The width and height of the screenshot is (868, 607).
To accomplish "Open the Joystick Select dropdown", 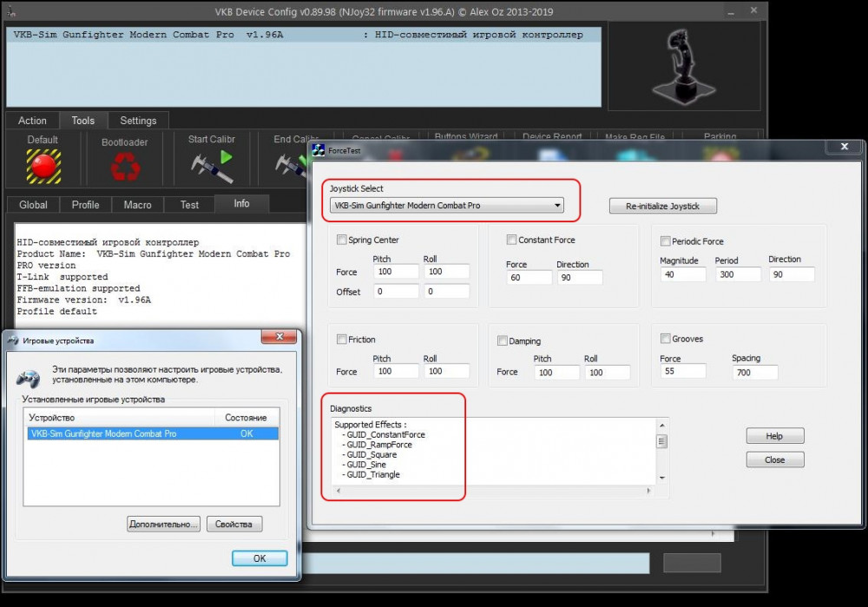I will [x=557, y=206].
